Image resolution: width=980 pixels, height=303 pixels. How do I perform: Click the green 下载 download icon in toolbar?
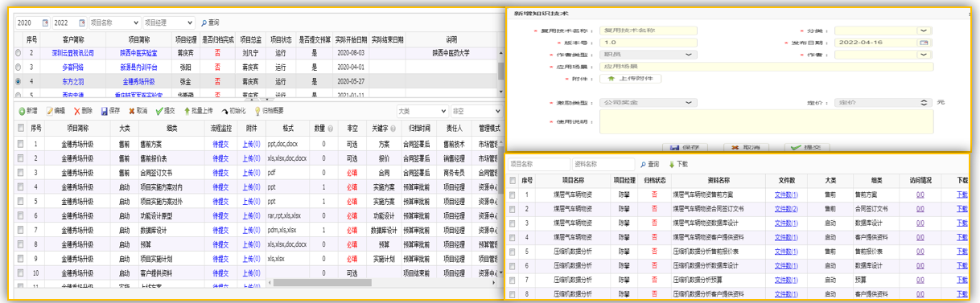tap(672, 164)
